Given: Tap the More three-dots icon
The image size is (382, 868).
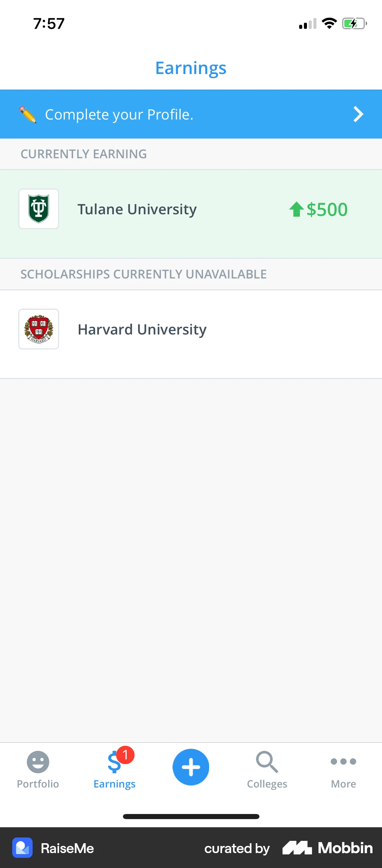Looking at the screenshot, I should point(343,761).
